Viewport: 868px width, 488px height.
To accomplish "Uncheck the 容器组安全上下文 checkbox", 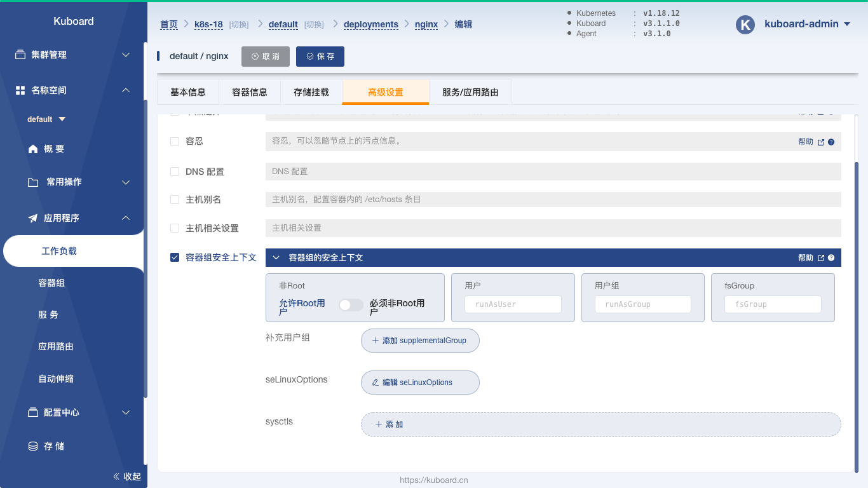I will (175, 257).
